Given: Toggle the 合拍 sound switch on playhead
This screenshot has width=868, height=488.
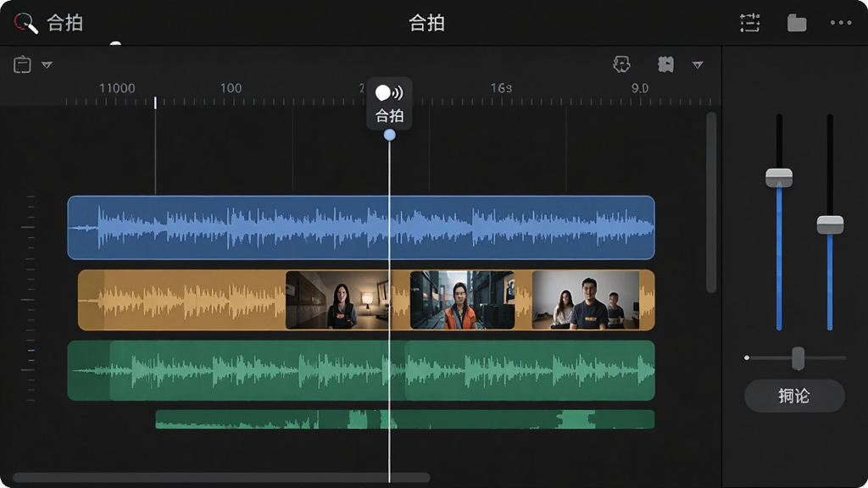Looking at the screenshot, I should pyautogui.click(x=389, y=93).
